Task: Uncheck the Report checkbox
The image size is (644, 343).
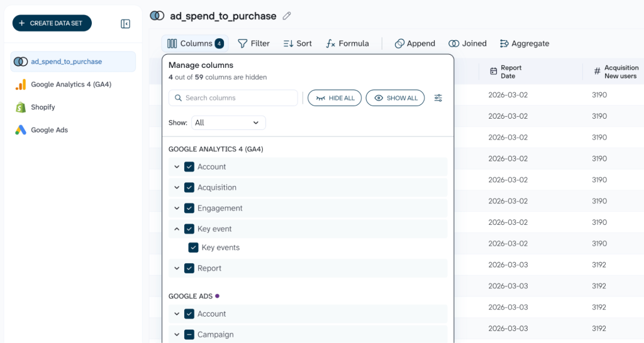Action: coord(189,268)
